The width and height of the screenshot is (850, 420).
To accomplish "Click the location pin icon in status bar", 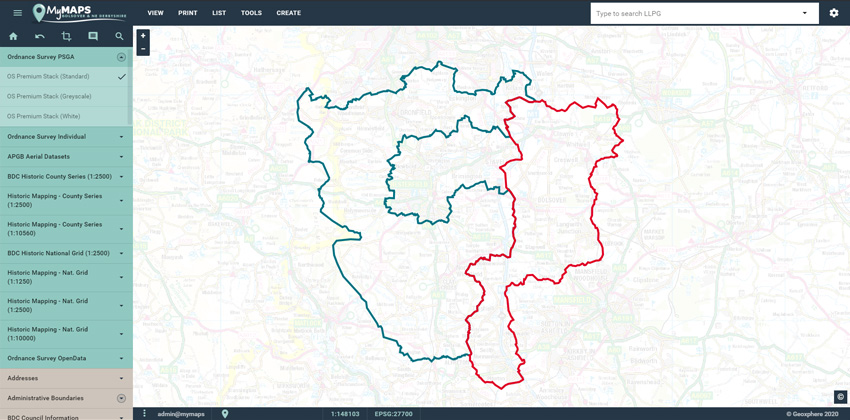I will (225, 414).
